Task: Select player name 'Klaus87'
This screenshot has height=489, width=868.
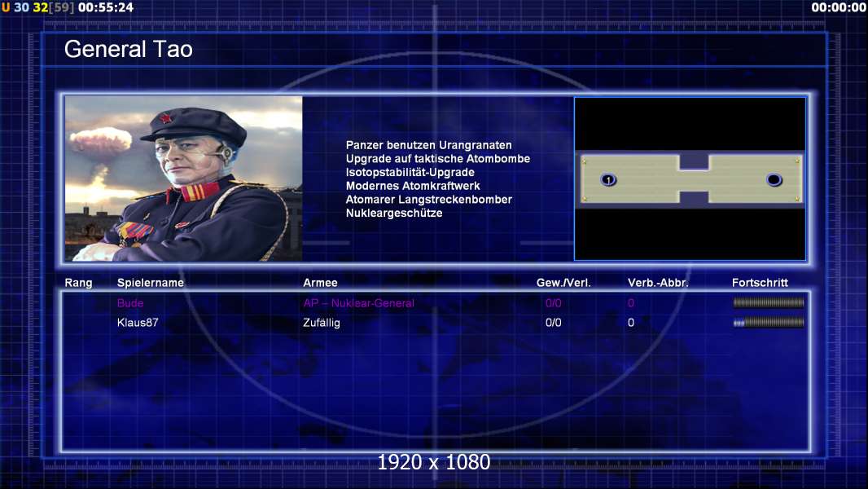Action: 138,322
